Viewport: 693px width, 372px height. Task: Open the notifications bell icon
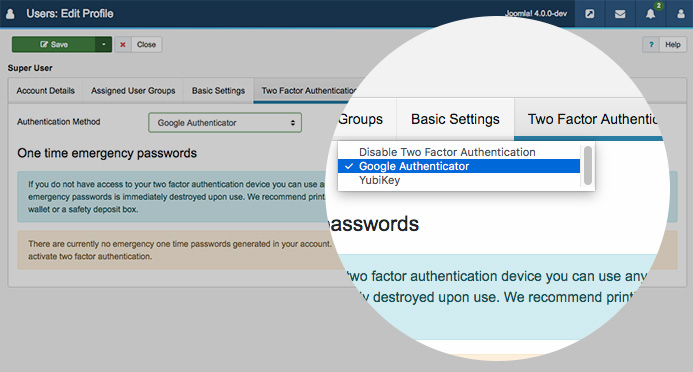coord(651,14)
